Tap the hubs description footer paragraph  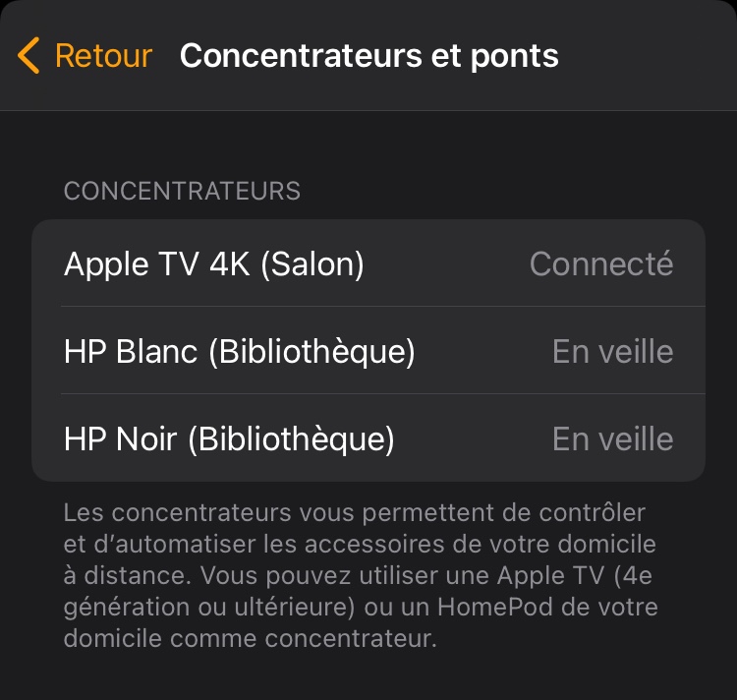click(360, 575)
